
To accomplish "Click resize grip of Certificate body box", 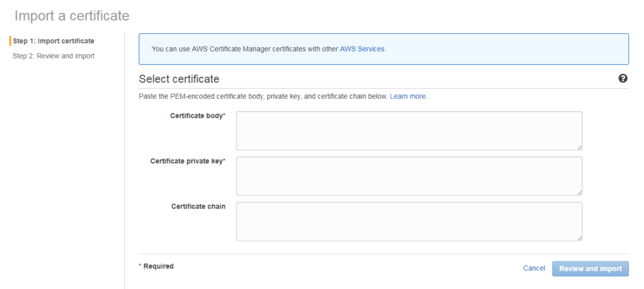I will pyautogui.click(x=579, y=147).
